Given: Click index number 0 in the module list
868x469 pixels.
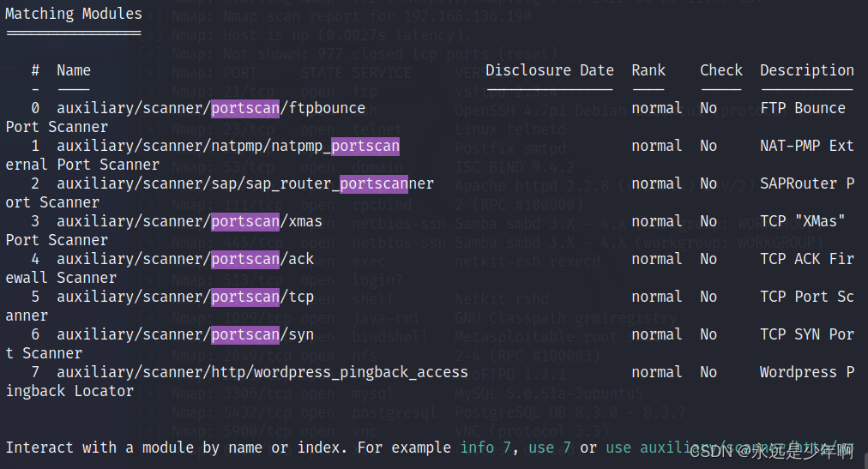Looking at the screenshot, I should pos(35,108).
